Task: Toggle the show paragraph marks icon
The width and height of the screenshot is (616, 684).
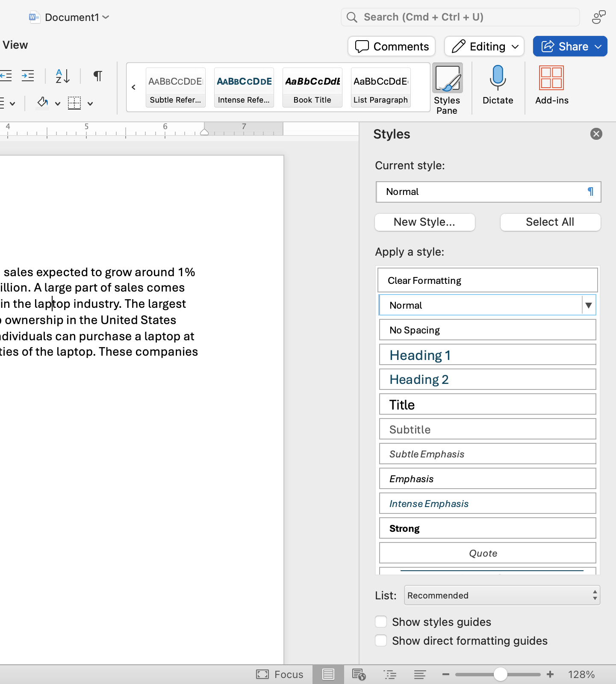Action: 98,76
